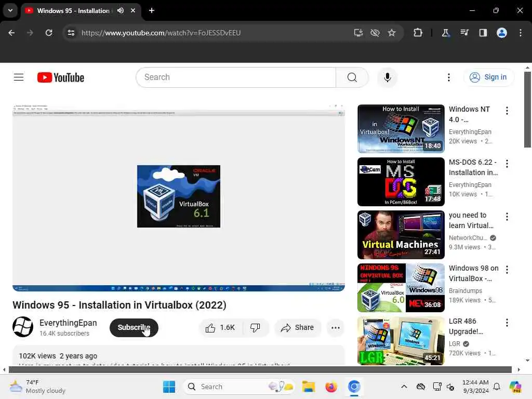532x399 pixels.
Task: Open options for 'you need to learn' video
Action: point(507,217)
